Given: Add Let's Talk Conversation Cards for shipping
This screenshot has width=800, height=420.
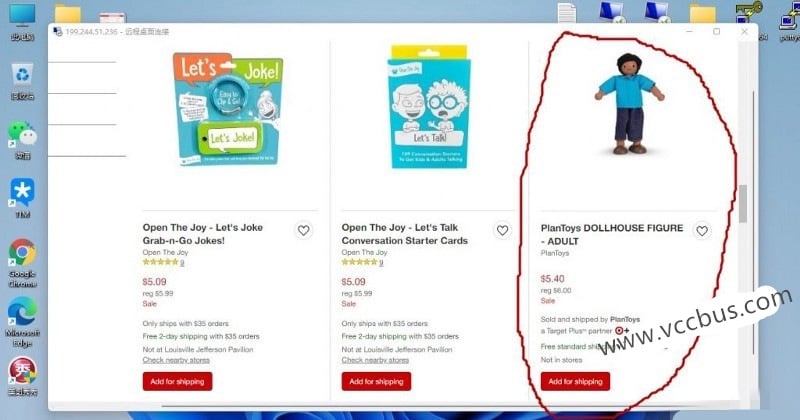Looking at the screenshot, I should click(x=376, y=382).
